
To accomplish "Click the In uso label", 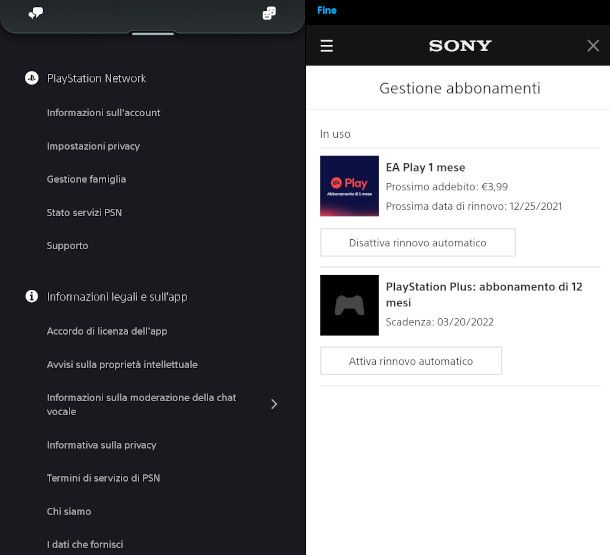I will 335,134.
